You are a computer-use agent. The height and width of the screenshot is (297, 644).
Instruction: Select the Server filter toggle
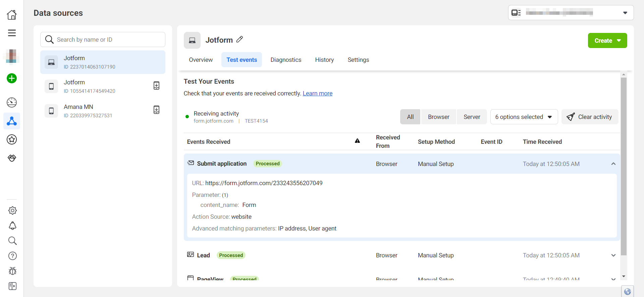(x=472, y=117)
